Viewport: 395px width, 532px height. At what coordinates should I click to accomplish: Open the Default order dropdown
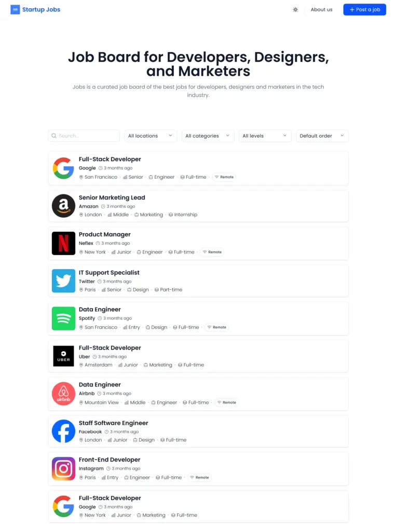(322, 136)
